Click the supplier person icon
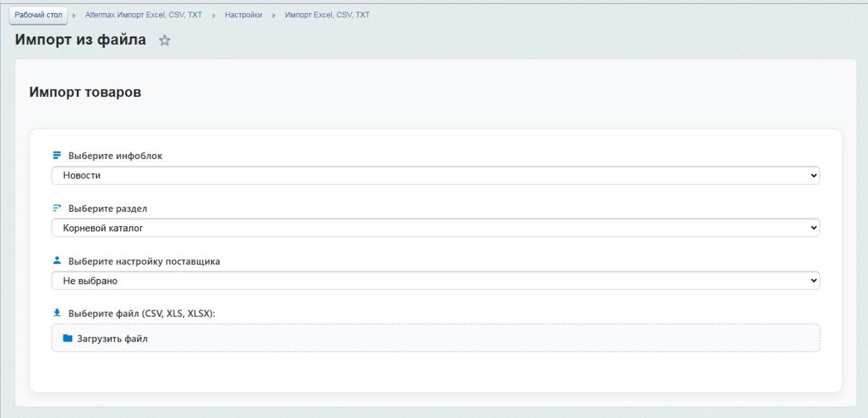 pos(56,260)
